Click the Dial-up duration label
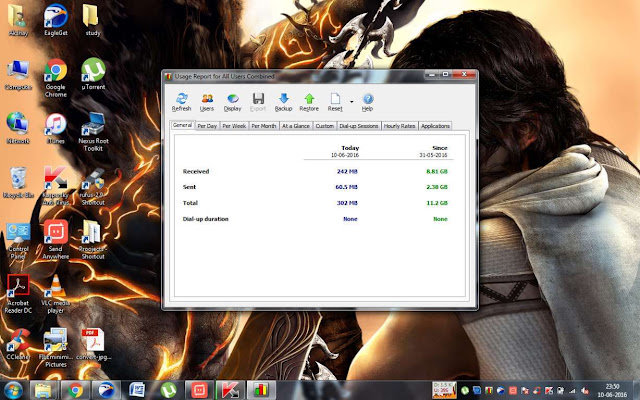The image size is (640, 400). pos(205,219)
